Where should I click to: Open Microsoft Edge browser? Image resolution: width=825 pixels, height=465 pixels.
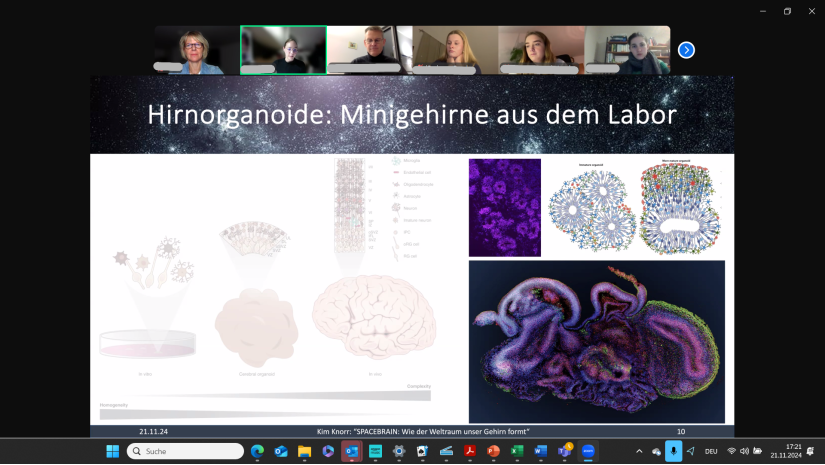click(257, 451)
